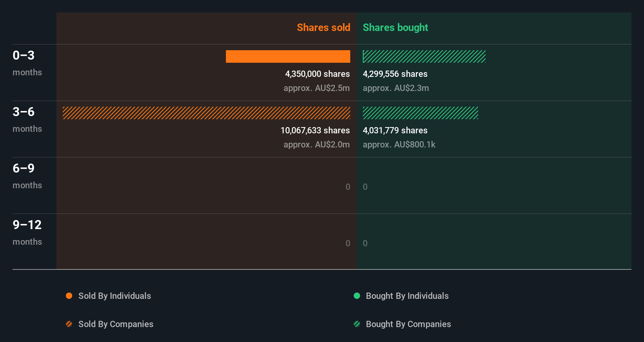The image size is (644, 342).
Task: Click the hatched green 0–3 months bought bar
Action: coord(424,56)
